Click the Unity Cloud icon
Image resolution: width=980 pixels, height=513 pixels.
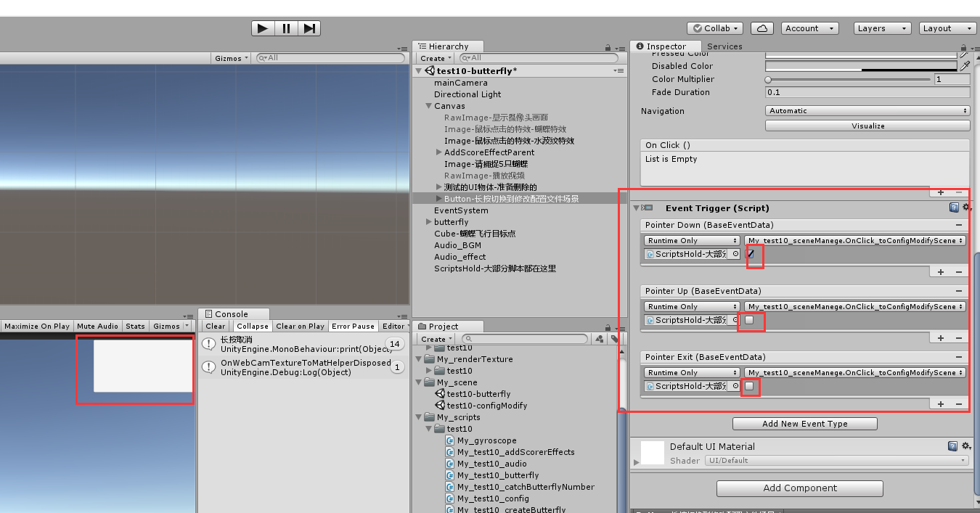[x=763, y=28]
